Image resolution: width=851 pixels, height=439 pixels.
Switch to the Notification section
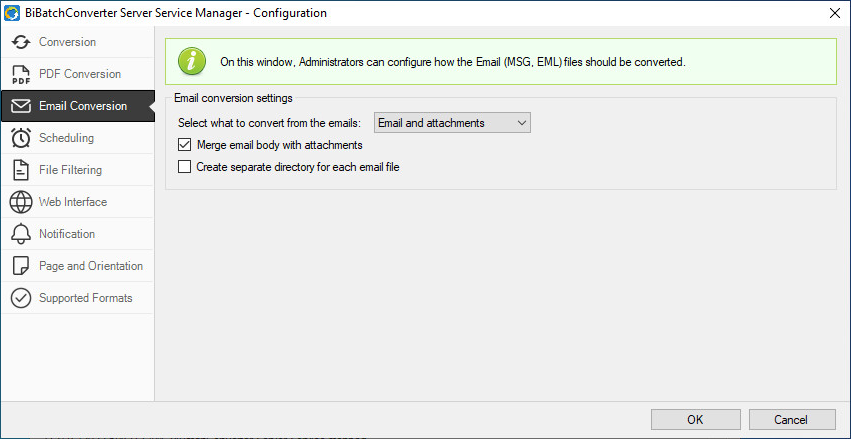[x=67, y=234]
